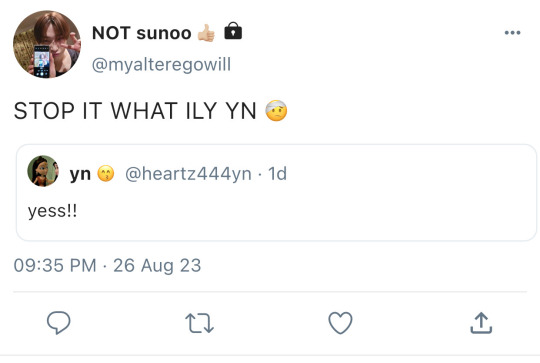Image resolution: width=540 pixels, height=363 pixels.
Task: Click the thumbs up emoji beside name
Action: [x=207, y=33]
